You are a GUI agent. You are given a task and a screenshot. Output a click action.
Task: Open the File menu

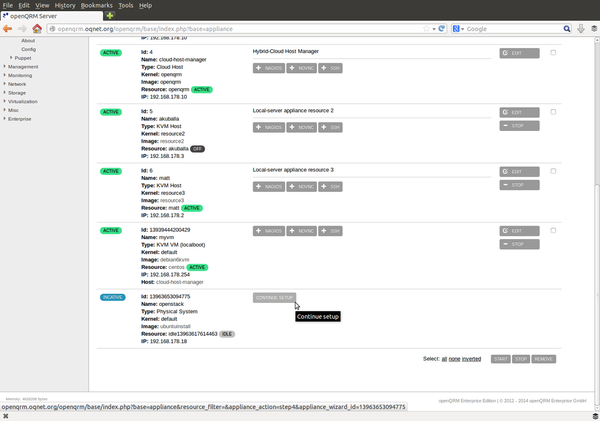8,5
